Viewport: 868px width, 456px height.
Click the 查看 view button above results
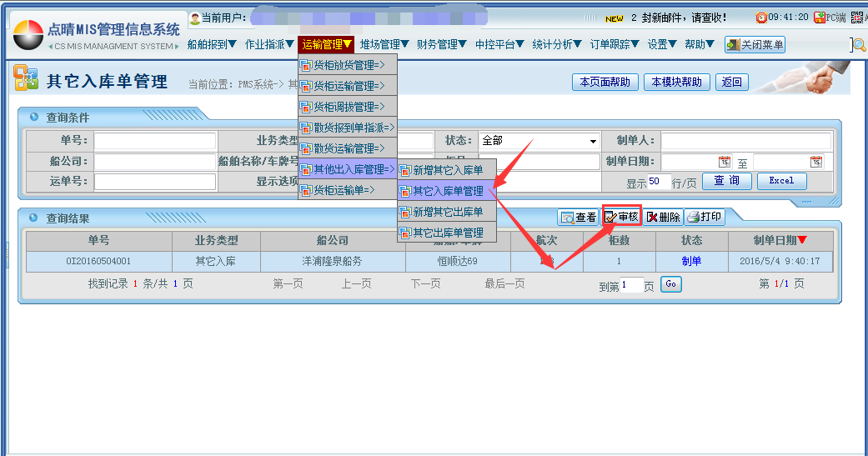[x=579, y=217]
